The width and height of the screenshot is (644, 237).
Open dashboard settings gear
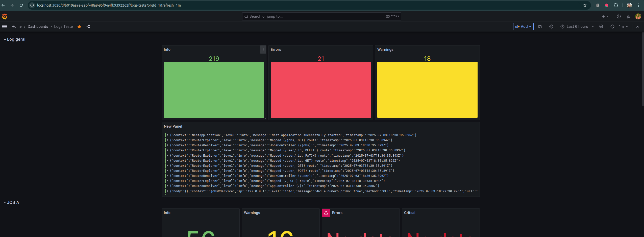[551, 27]
